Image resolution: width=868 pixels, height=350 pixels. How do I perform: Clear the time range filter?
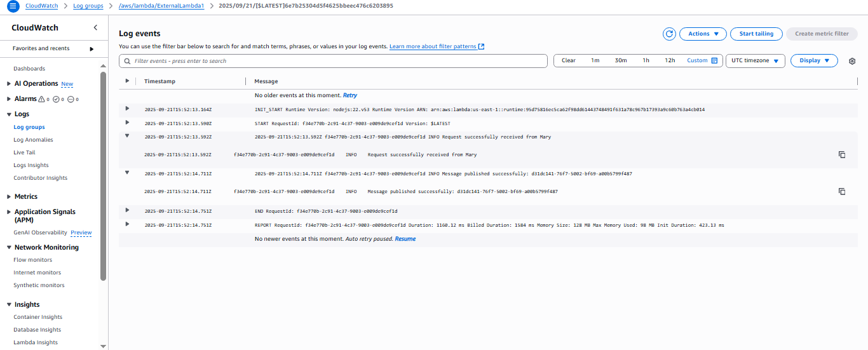pos(569,60)
